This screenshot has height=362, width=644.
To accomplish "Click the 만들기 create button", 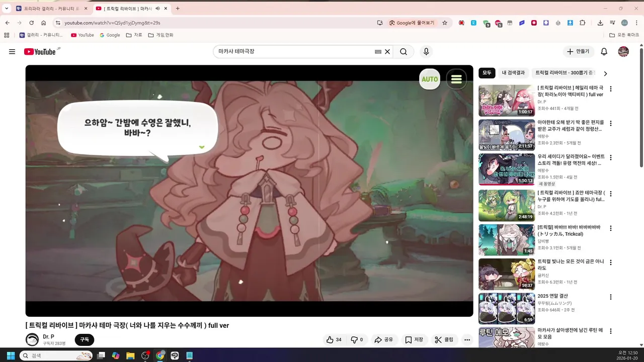I will click(578, 52).
